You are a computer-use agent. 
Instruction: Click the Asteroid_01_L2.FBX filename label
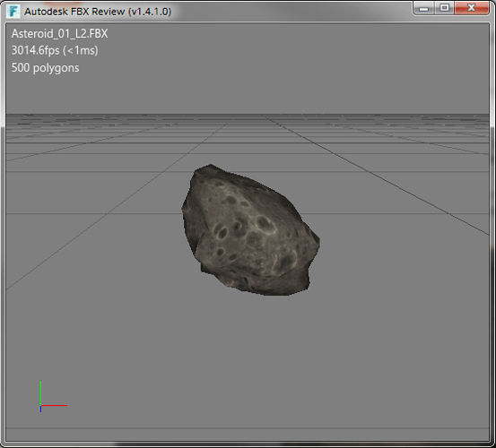(59, 33)
